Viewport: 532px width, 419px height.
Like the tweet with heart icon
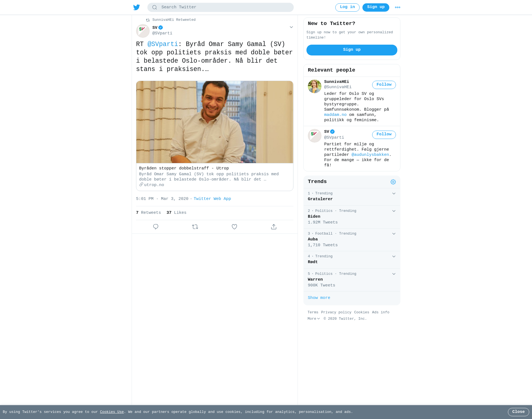coord(234,227)
